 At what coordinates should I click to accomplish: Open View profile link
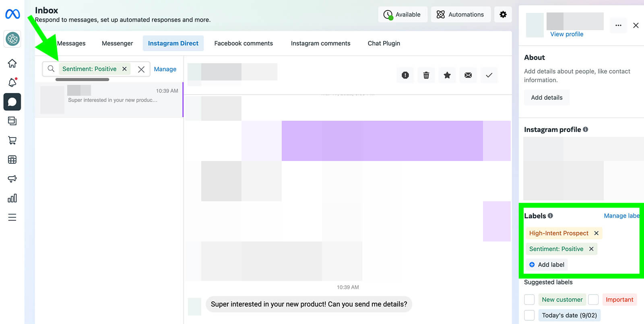[x=567, y=34]
